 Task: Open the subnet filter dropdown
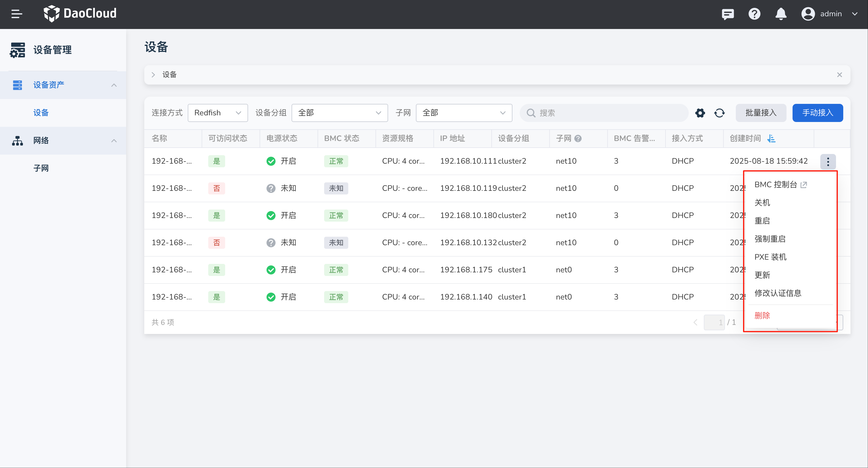click(464, 113)
